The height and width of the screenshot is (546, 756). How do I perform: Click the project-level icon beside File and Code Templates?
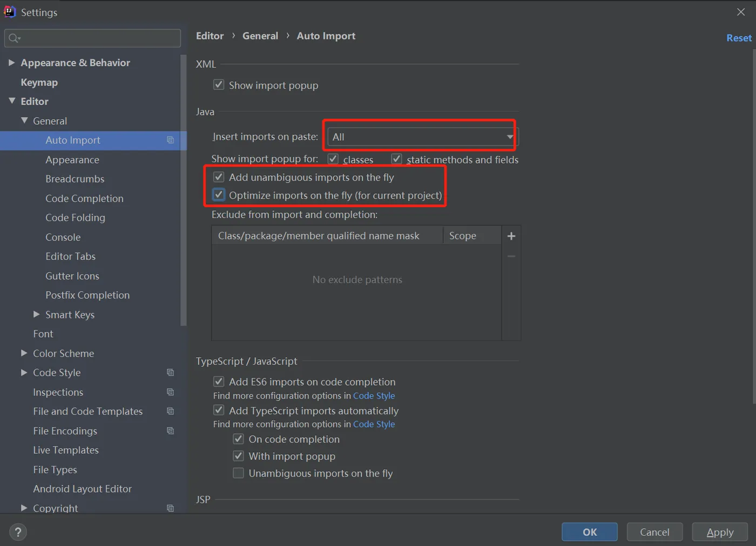(171, 412)
